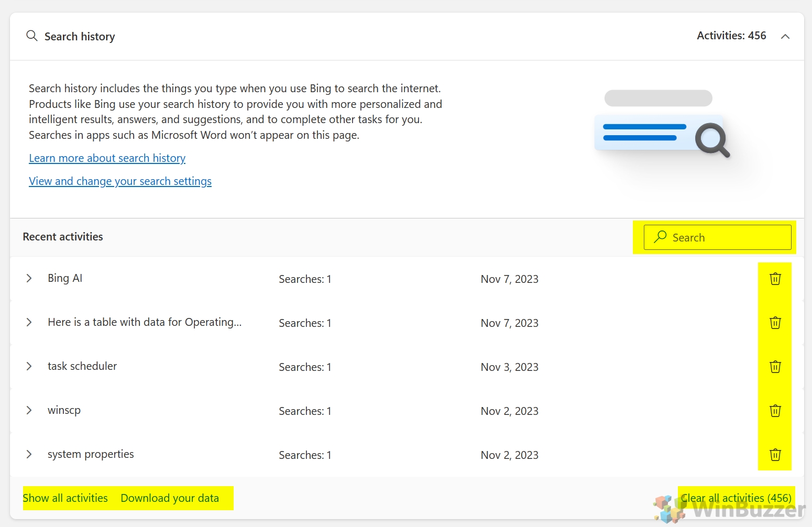Select the 'Bing AI' entry text
Screen dimensions: 812x527
(65, 278)
